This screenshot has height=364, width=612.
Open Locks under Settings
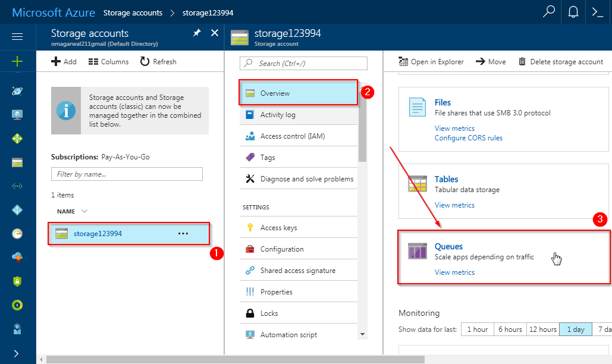click(298, 313)
